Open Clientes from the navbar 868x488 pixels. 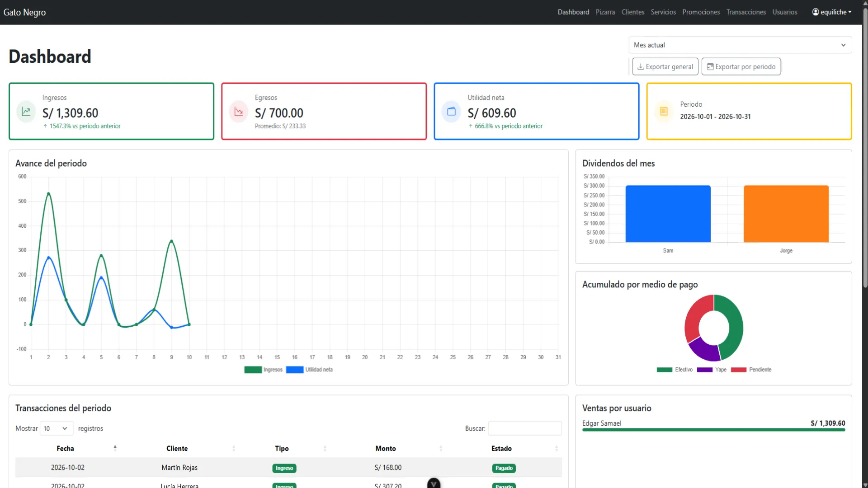pos(633,12)
